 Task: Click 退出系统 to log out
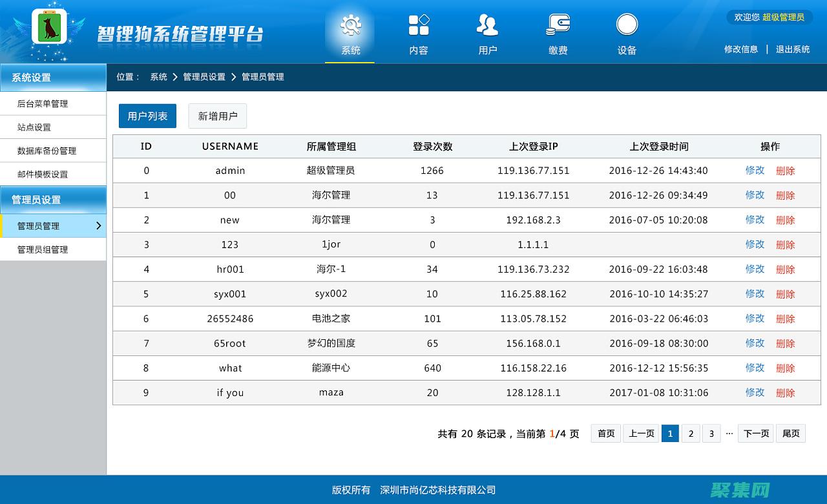(x=793, y=48)
